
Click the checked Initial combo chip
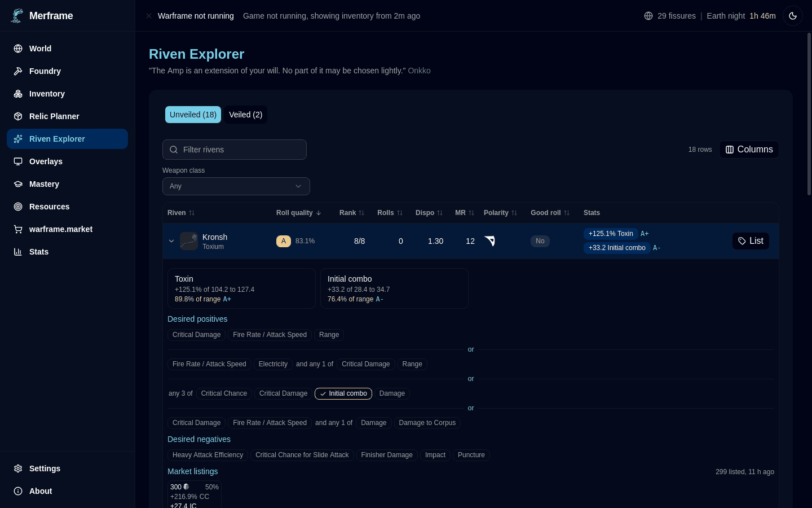(343, 393)
